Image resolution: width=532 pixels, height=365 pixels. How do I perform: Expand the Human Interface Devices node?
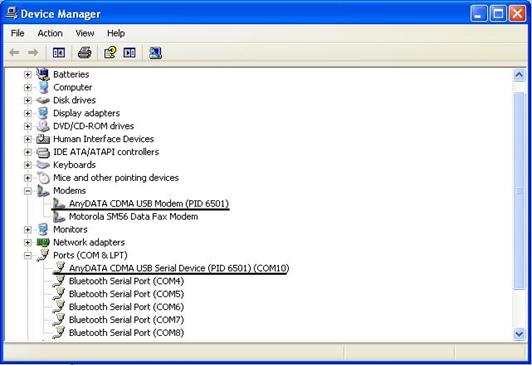coord(28,139)
